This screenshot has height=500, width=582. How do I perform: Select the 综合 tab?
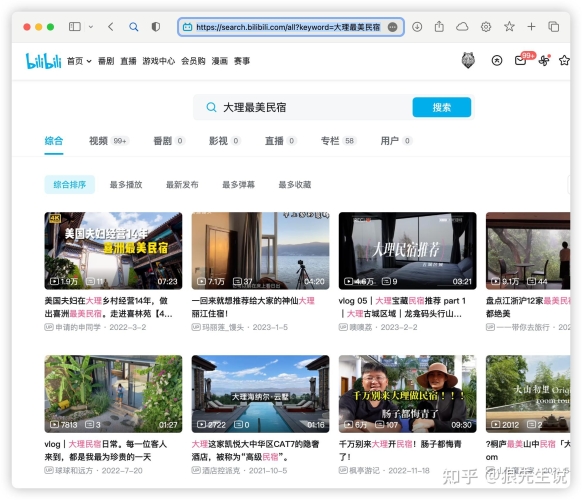(x=54, y=141)
